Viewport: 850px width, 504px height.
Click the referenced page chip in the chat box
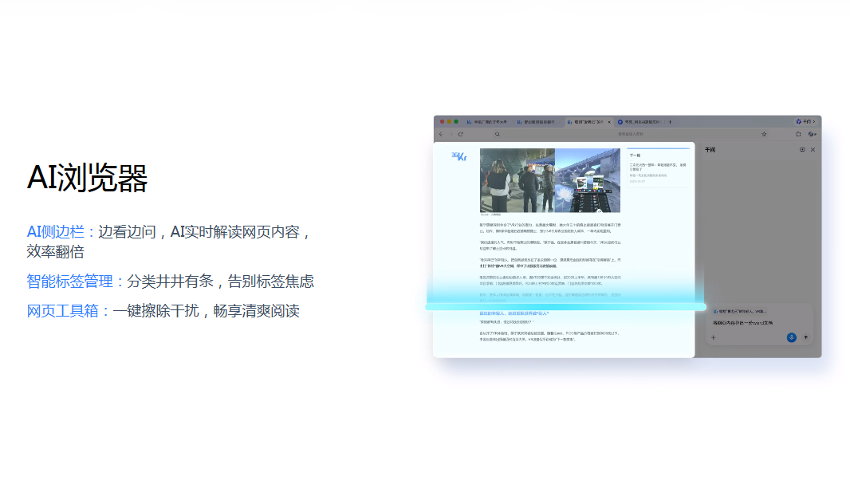tap(740, 312)
